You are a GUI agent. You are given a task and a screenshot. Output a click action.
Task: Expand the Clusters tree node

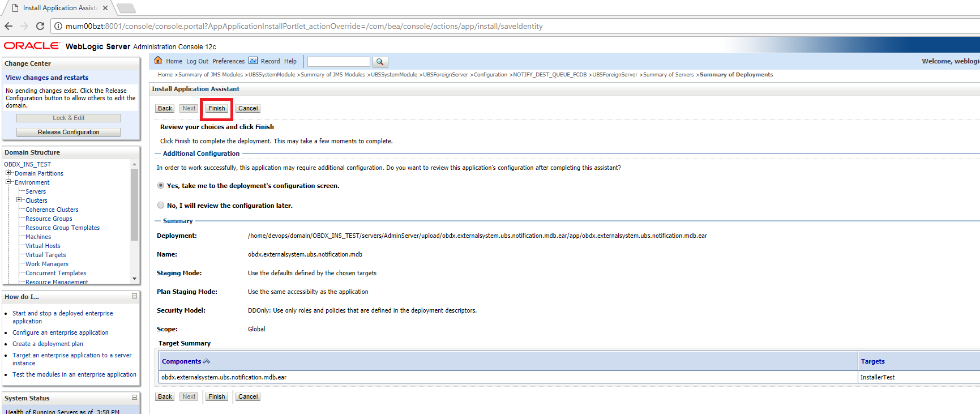coord(19,200)
